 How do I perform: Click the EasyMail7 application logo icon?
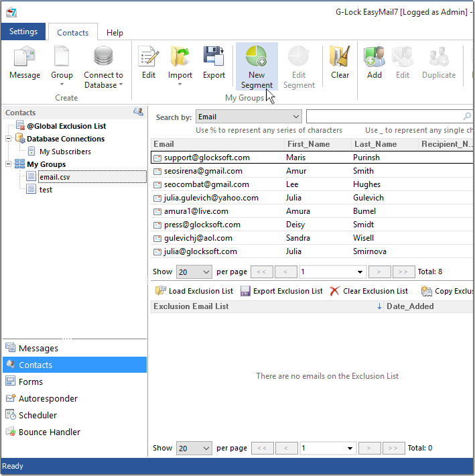[x=11, y=12]
